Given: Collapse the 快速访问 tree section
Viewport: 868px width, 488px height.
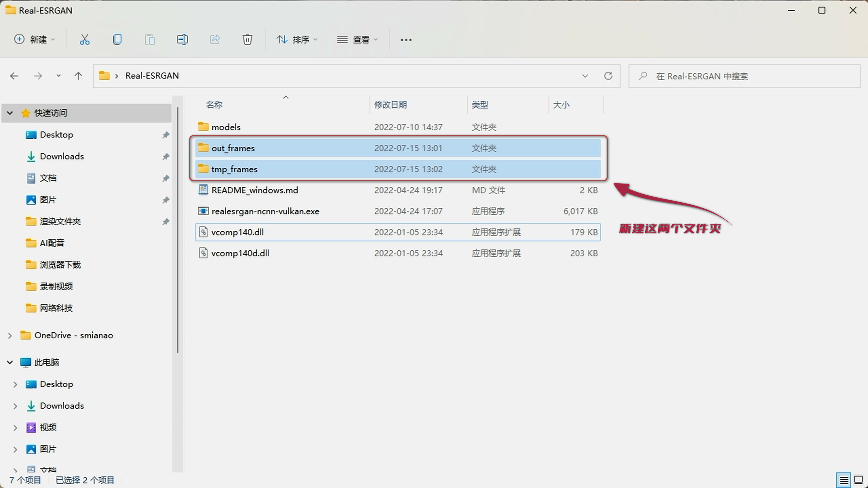Looking at the screenshot, I should (10, 113).
